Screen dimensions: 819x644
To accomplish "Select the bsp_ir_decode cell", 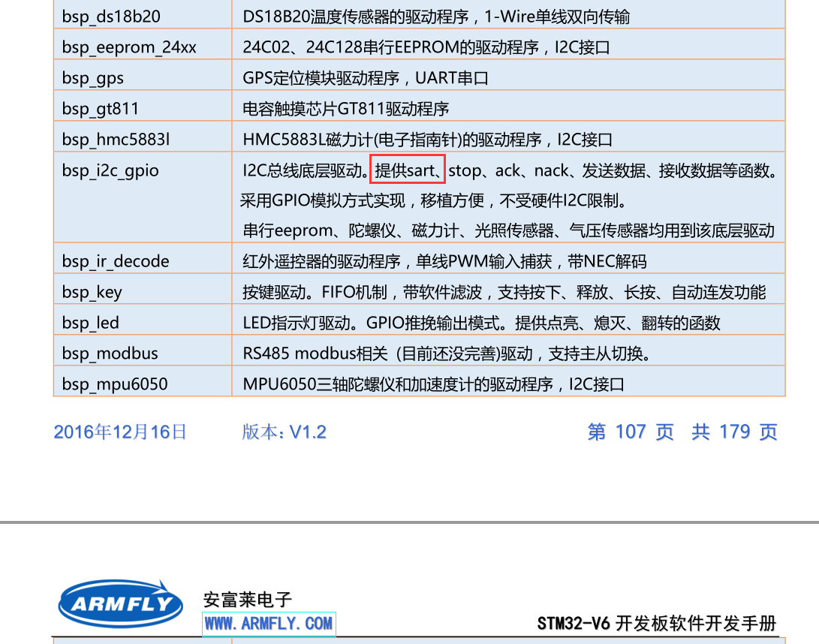I will pyautogui.click(x=143, y=258).
